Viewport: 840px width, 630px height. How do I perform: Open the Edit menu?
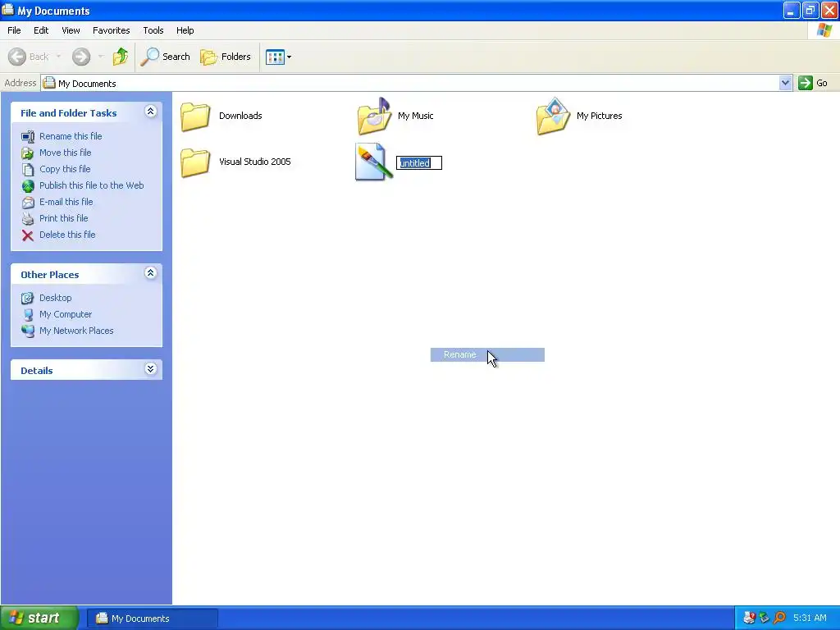coord(41,30)
